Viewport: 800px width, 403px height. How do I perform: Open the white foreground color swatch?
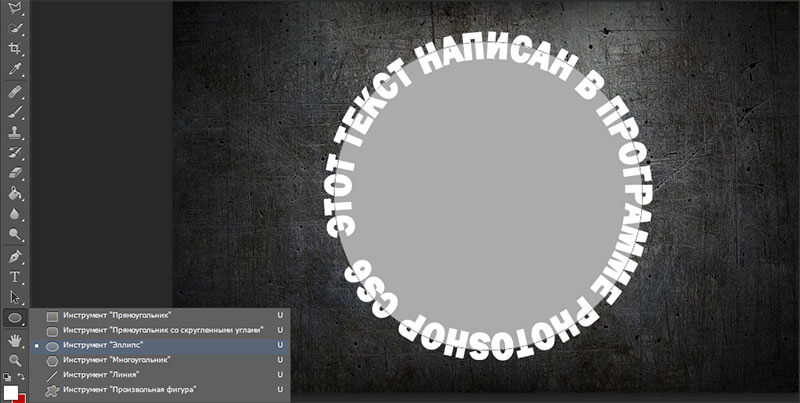point(11,392)
